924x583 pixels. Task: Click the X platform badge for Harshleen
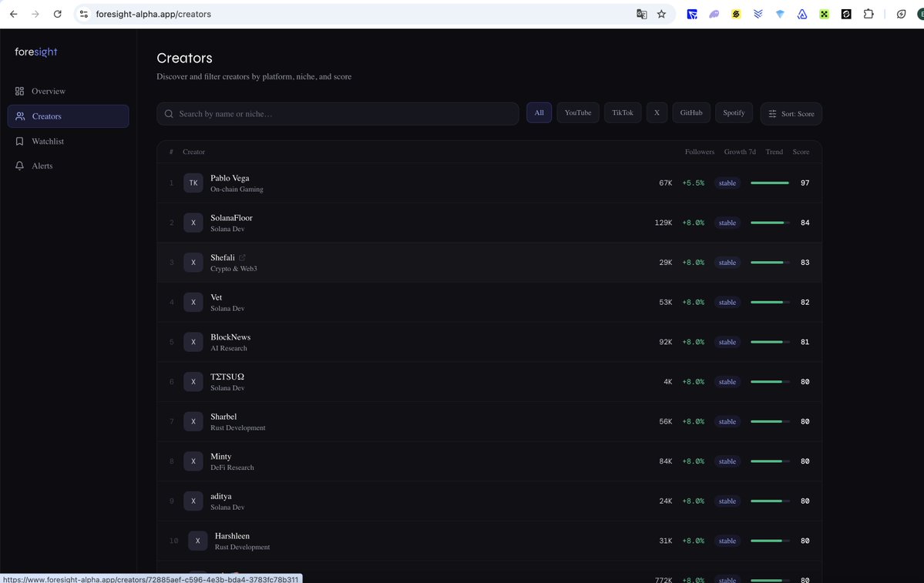[197, 541]
